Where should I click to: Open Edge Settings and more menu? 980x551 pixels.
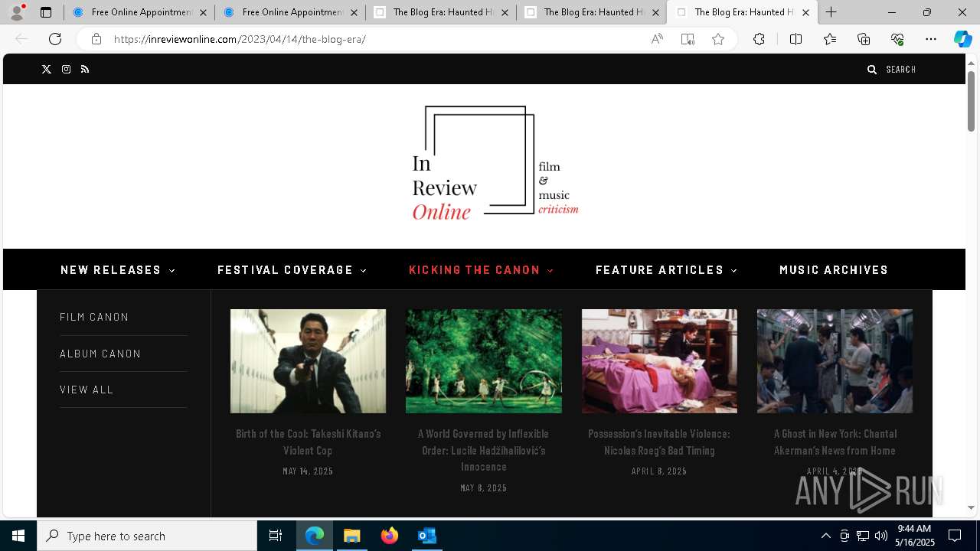[x=931, y=39]
